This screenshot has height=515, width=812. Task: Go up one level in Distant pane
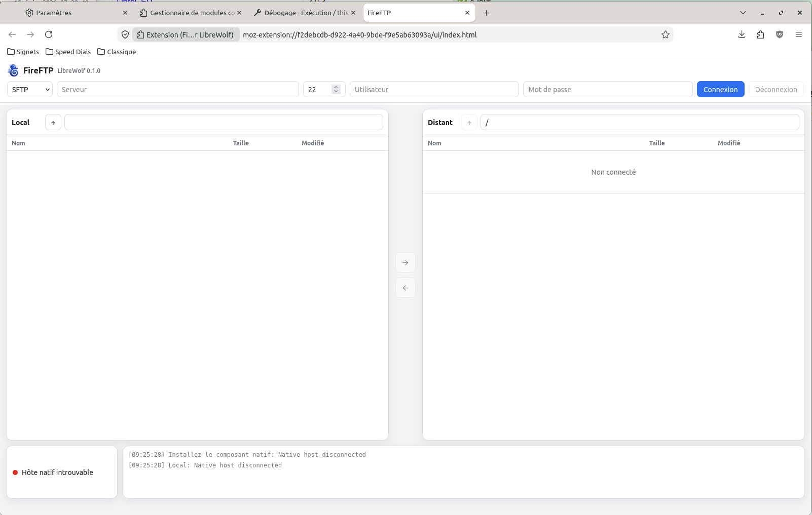pyautogui.click(x=469, y=123)
